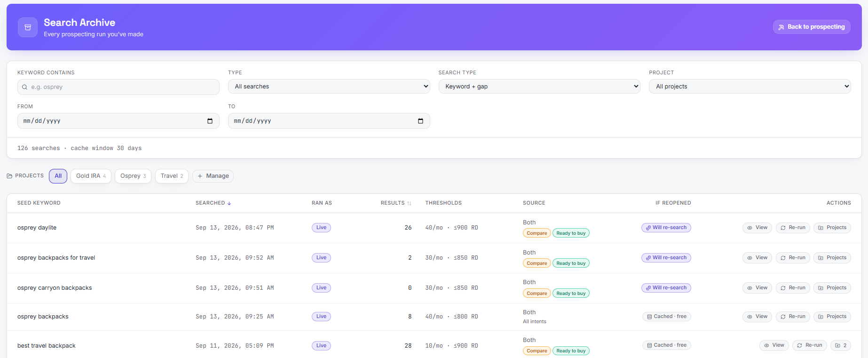This screenshot has height=358, width=868.
Task: View the osprey daylite search
Action: click(757, 228)
